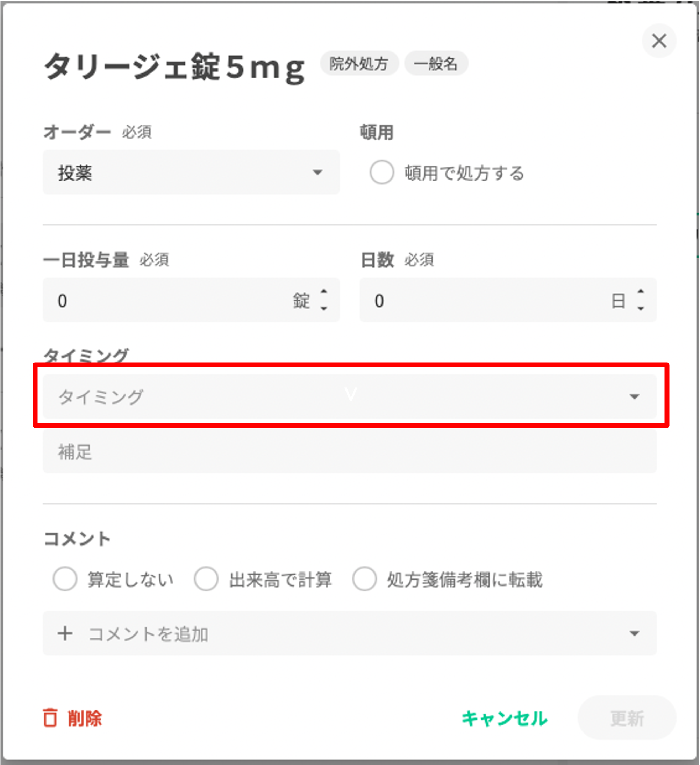Click the trash icon next to 削除
This screenshot has height=765, width=700.
50,718
